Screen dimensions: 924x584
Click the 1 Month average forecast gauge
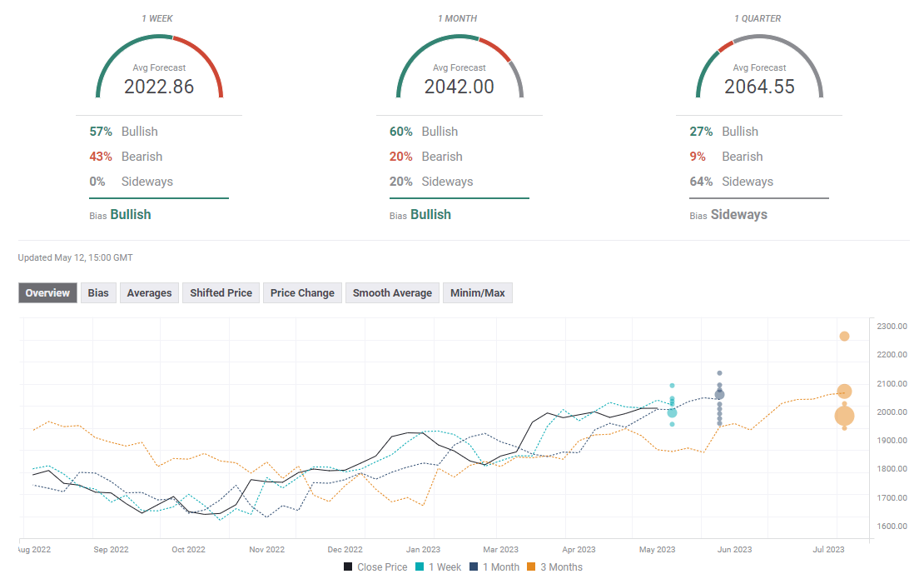tap(460, 68)
